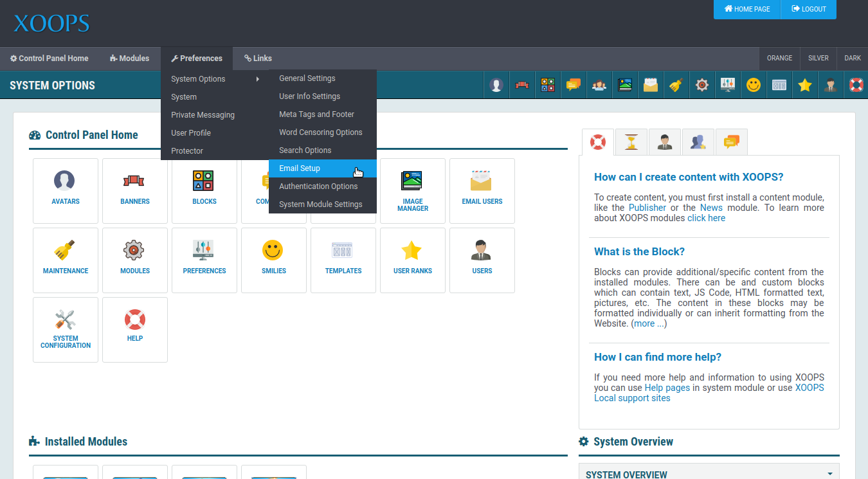The height and width of the screenshot is (479, 868).
Task: Open the Modules tile in Control Panel Home
Action: [x=135, y=260]
